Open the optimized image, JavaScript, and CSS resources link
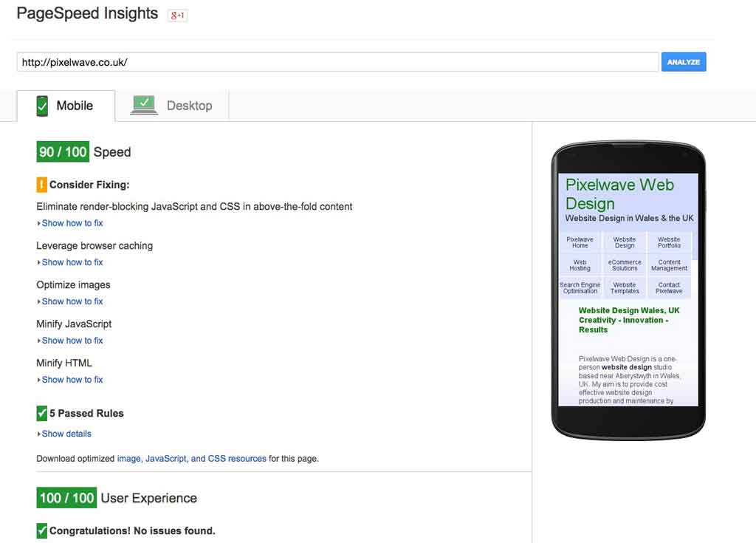Image resolution: width=756 pixels, height=543 pixels. pyautogui.click(x=191, y=459)
